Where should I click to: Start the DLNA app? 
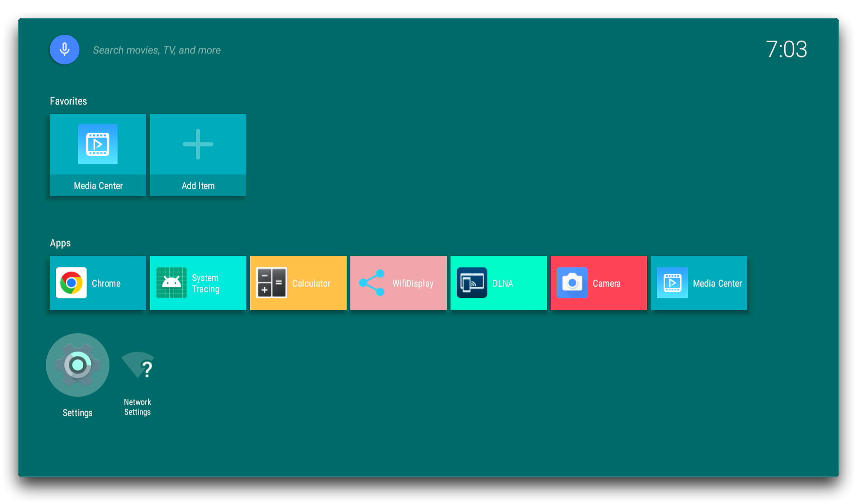tap(499, 283)
